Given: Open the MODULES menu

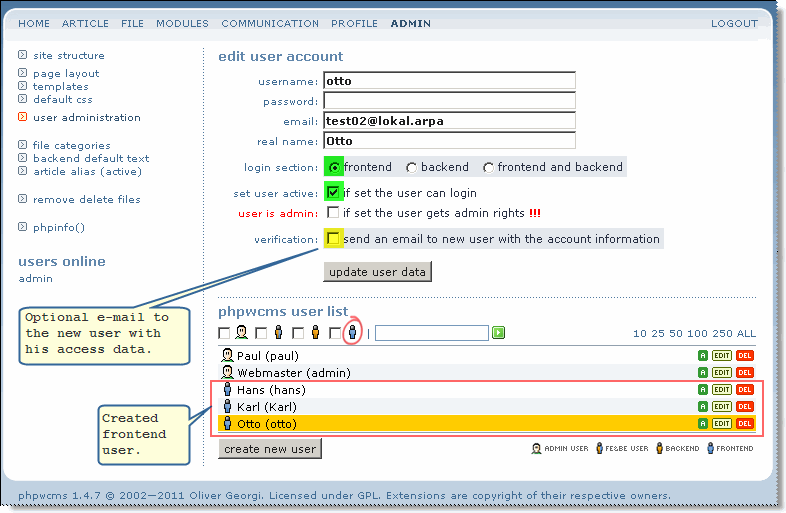Looking at the screenshot, I should point(183,23).
